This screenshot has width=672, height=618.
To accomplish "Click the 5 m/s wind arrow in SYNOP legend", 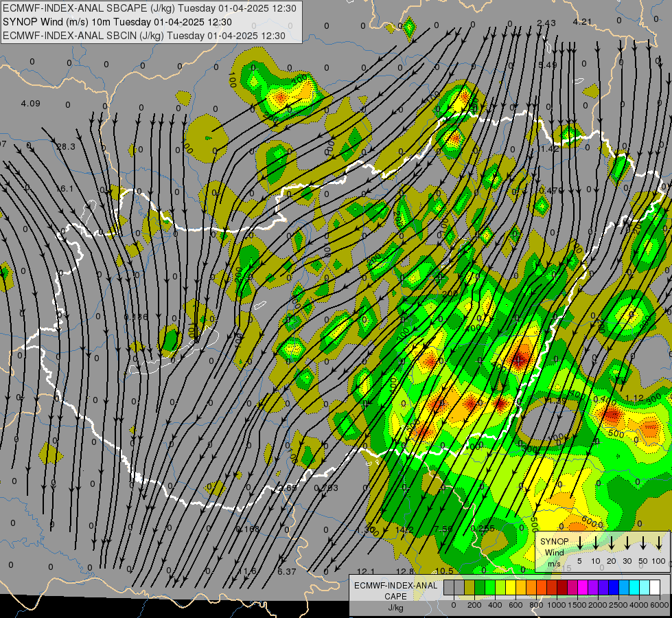I will point(580,542).
